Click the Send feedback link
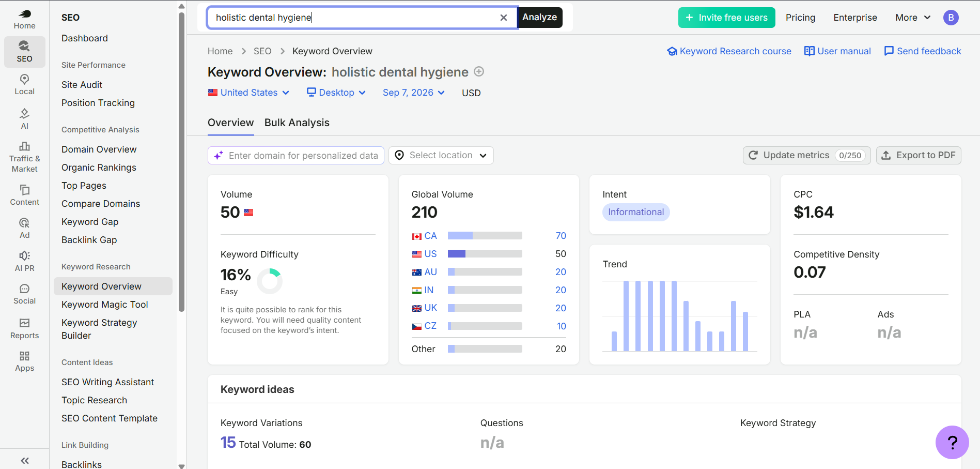Viewport: 980px width, 469px height. [923, 51]
